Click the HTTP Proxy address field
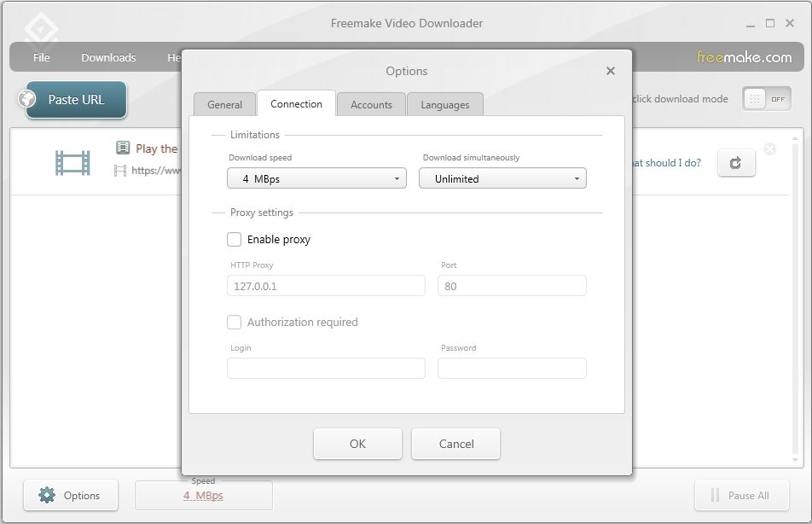The height and width of the screenshot is (524, 812). [x=326, y=286]
